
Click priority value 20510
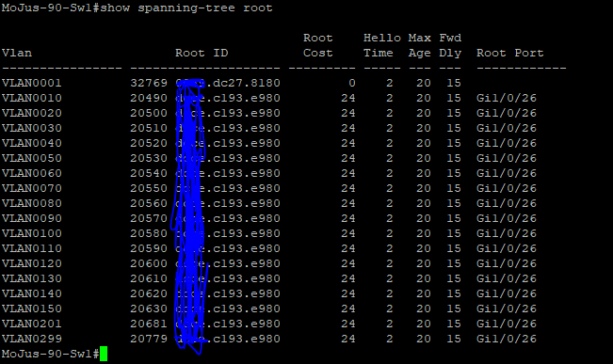point(149,128)
